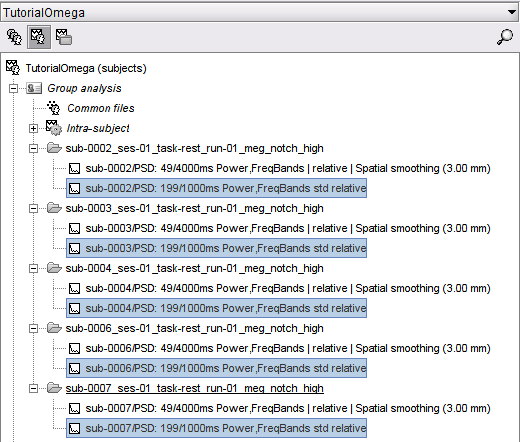
Task: Collapse sub-0002 folder node
Action: [x=33, y=148]
